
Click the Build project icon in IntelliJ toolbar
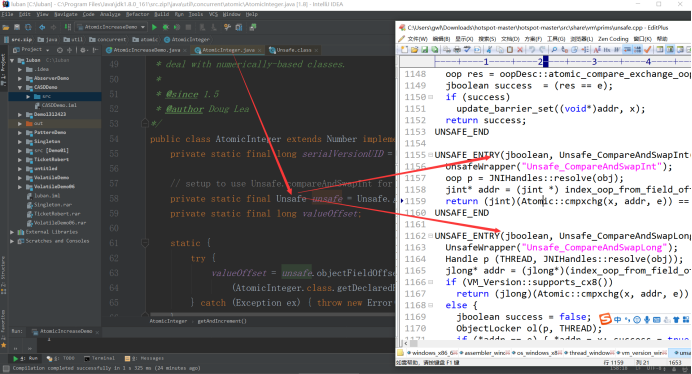click(68, 27)
